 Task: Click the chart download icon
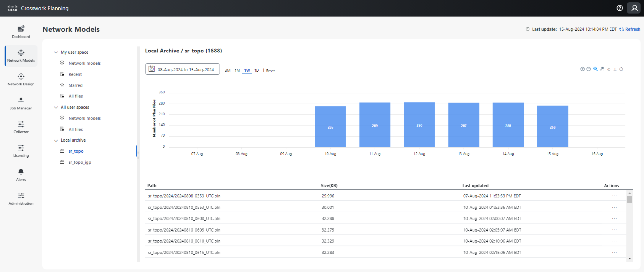click(615, 69)
